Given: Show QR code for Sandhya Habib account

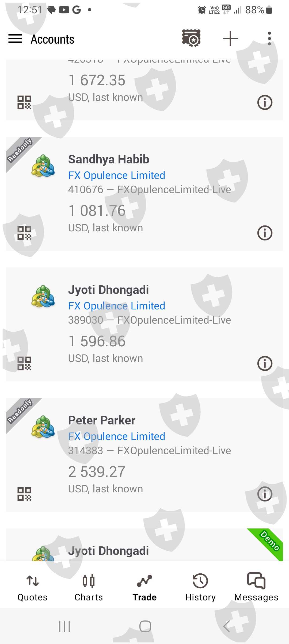Looking at the screenshot, I should [24, 233].
